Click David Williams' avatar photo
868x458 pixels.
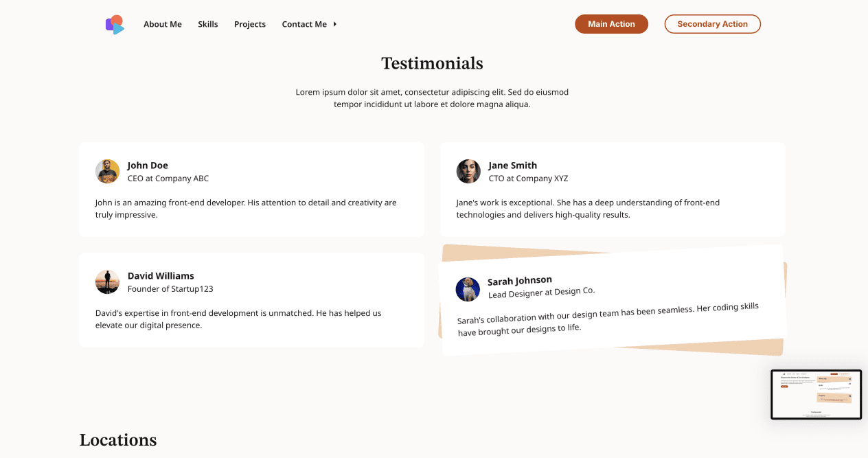tap(107, 282)
